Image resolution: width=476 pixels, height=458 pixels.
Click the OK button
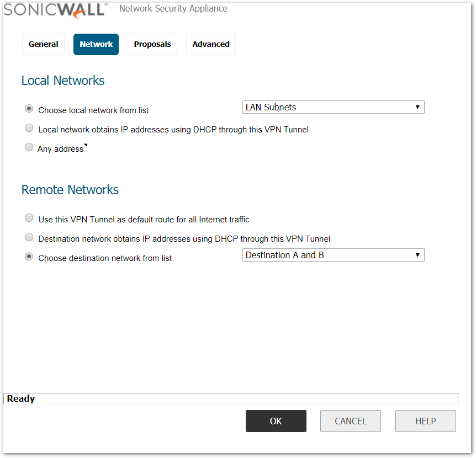click(276, 421)
